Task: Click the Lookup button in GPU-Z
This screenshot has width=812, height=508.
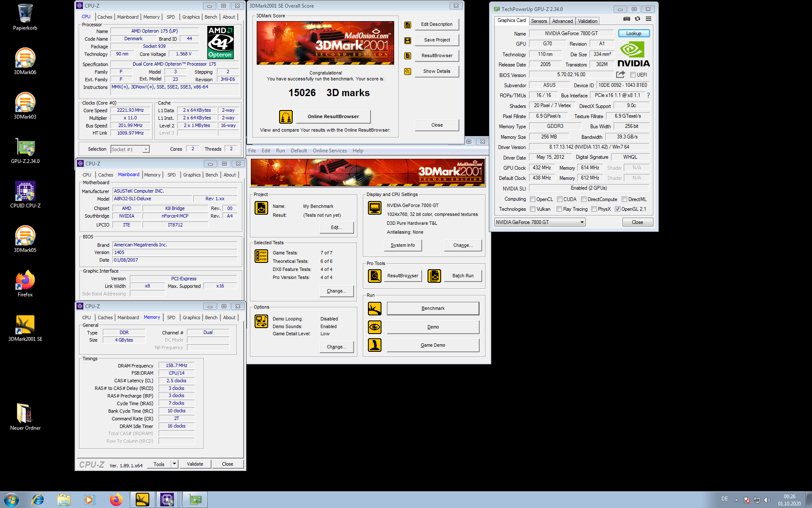Action: coord(634,33)
